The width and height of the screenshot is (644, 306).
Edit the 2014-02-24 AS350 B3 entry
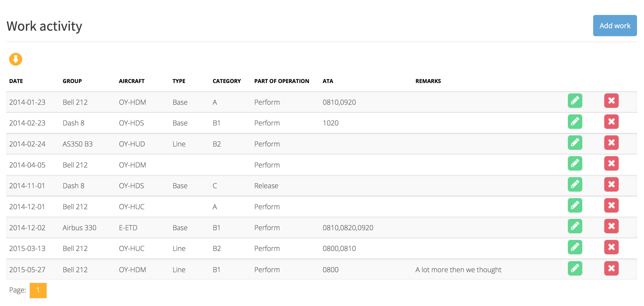click(x=575, y=143)
